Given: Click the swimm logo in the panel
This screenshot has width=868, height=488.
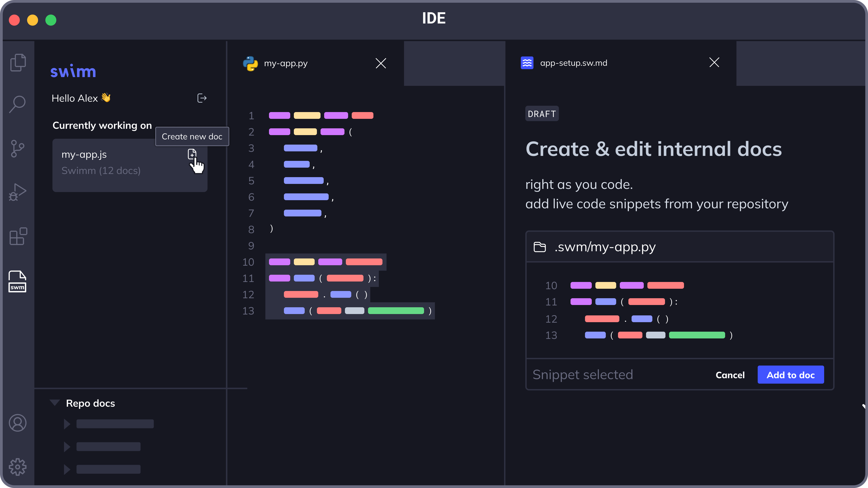Looking at the screenshot, I should click(x=73, y=71).
